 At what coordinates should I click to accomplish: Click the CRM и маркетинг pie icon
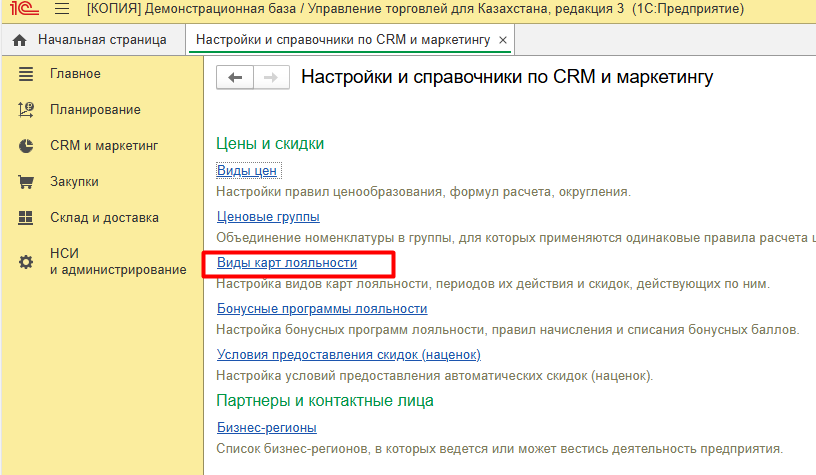pos(27,146)
